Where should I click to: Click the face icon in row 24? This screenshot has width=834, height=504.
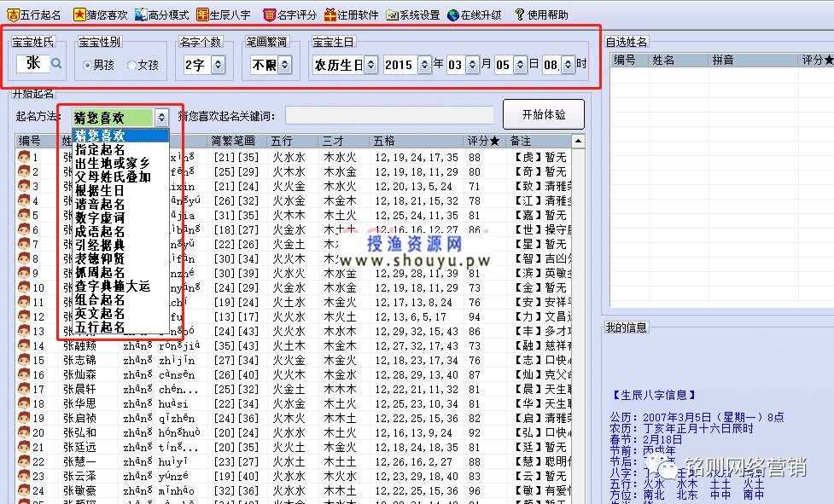pos(23,490)
